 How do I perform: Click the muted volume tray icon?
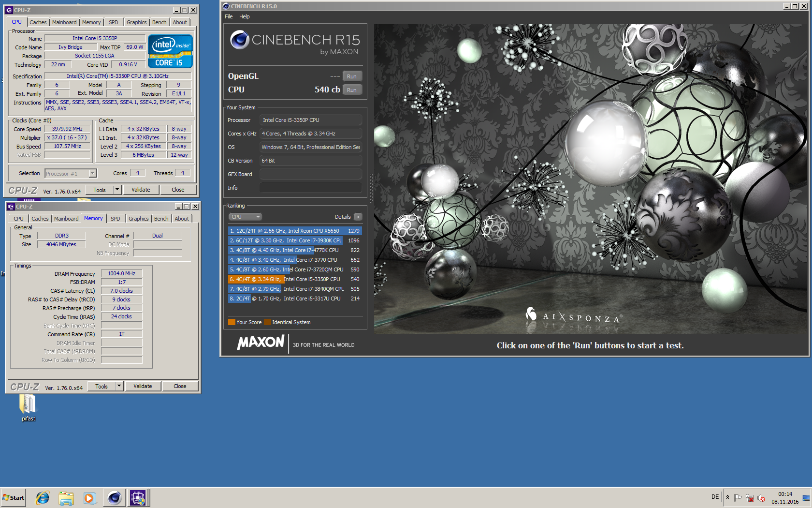(761, 497)
